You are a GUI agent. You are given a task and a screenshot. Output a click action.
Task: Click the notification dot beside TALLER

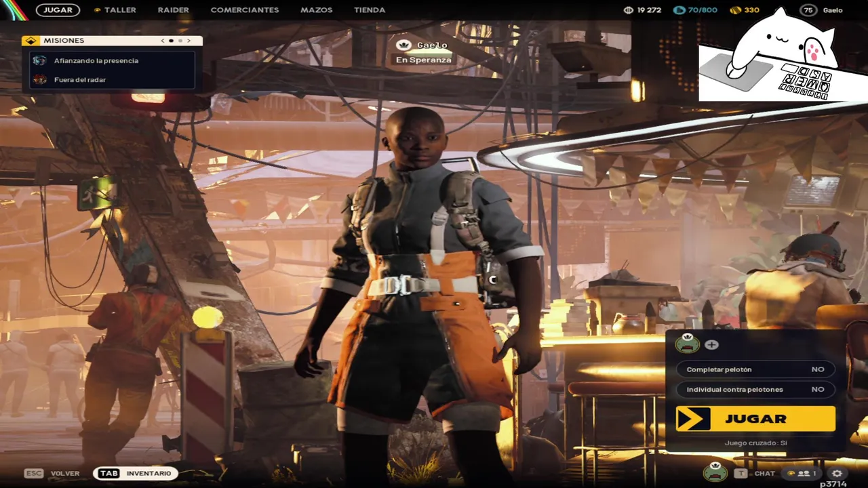pyautogui.click(x=97, y=10)
